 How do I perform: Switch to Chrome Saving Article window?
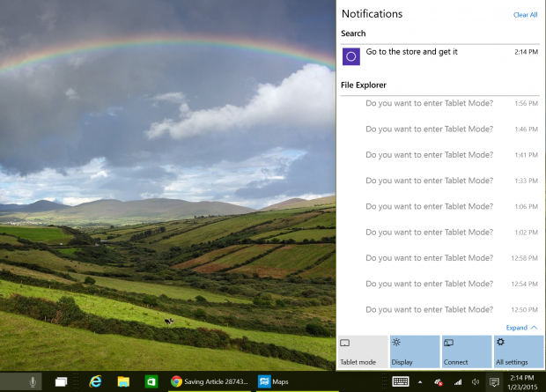210,382
